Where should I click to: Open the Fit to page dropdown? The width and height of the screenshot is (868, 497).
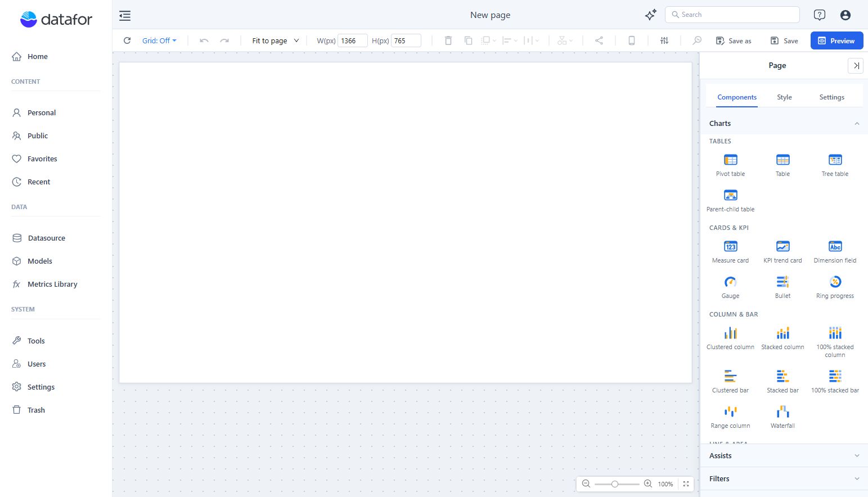click(x=276, y=40)
